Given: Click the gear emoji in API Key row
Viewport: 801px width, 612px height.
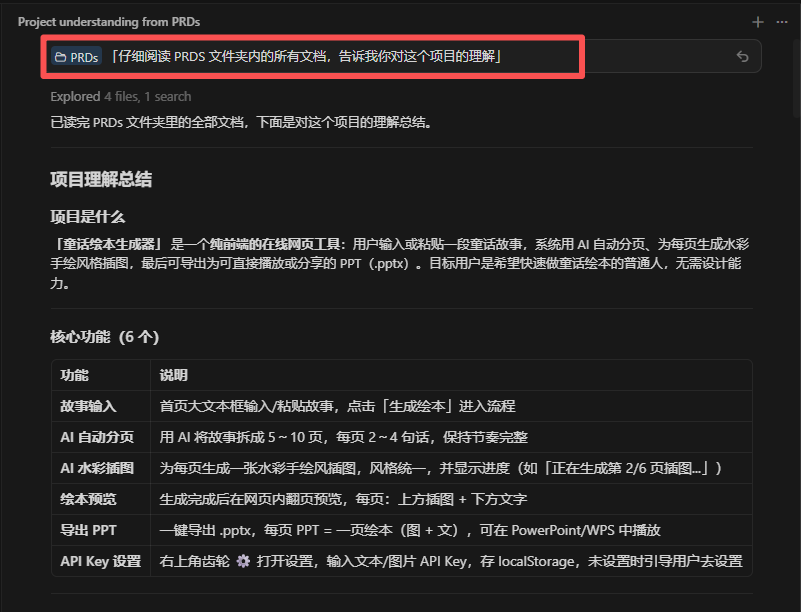Looking at the screenshot, I should click(243, 562).
